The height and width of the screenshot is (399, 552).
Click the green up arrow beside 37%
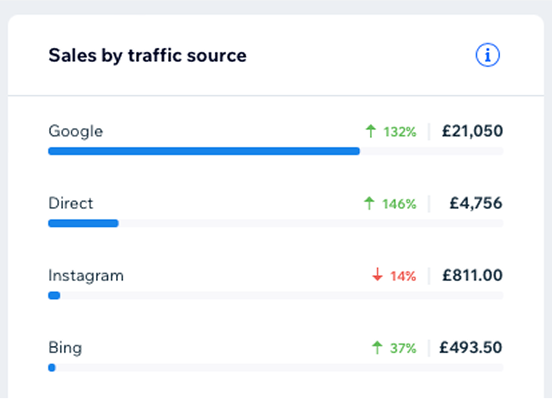click(x=377, y=348)
